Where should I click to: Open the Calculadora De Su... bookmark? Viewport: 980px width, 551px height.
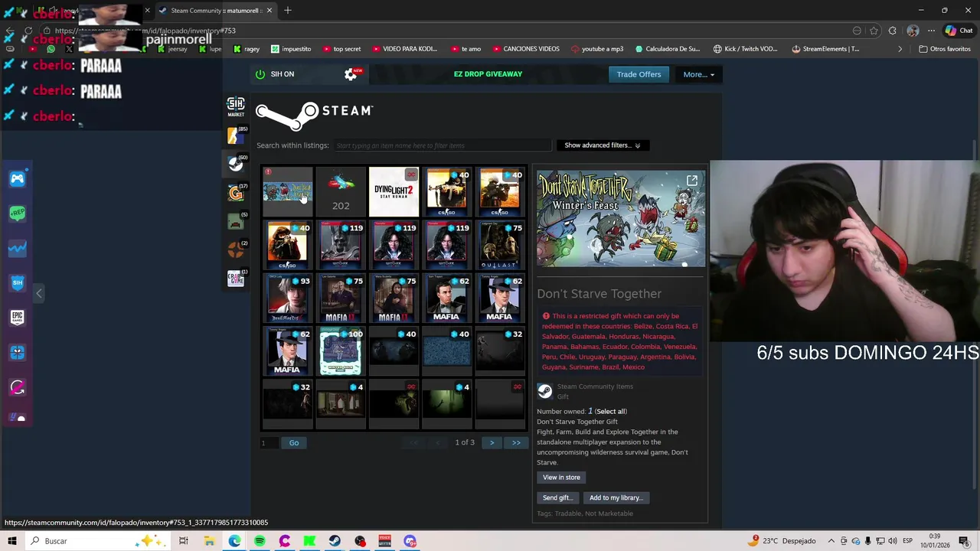(x=667, y=49)
